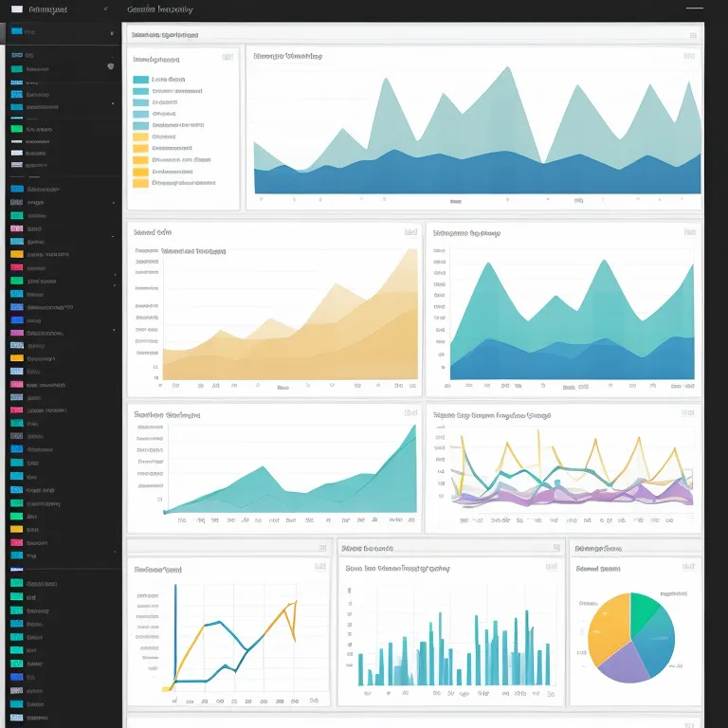Open options icon on the yellow area chart panel
Viewport: 728px width, 728px height.
pos(410,232)
